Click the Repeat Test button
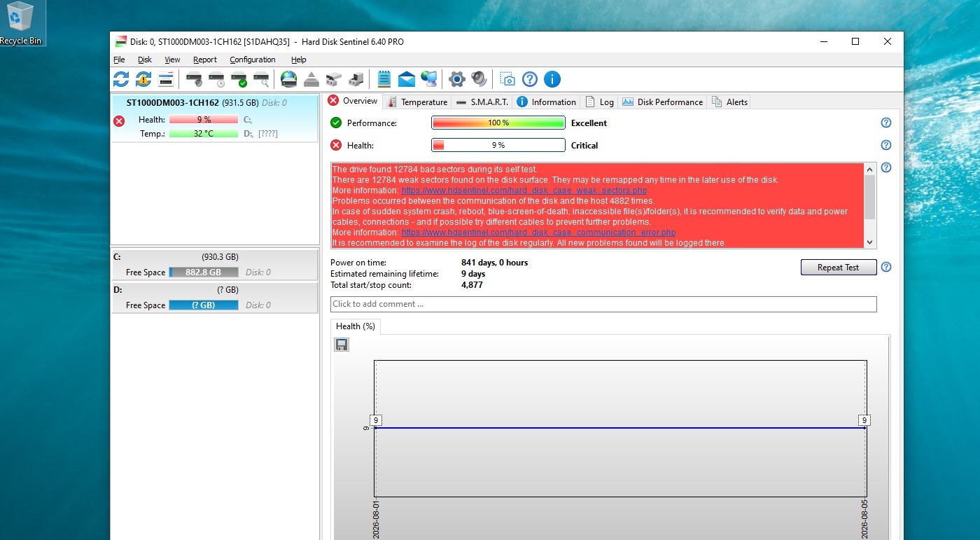The height and width of the screenshot is (540, 980). point(839,268)
